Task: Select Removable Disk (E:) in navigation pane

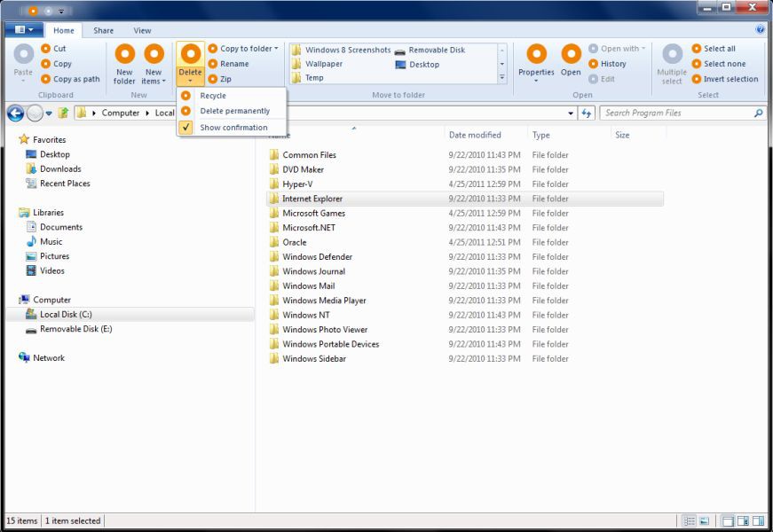Action: pos(69,329)
